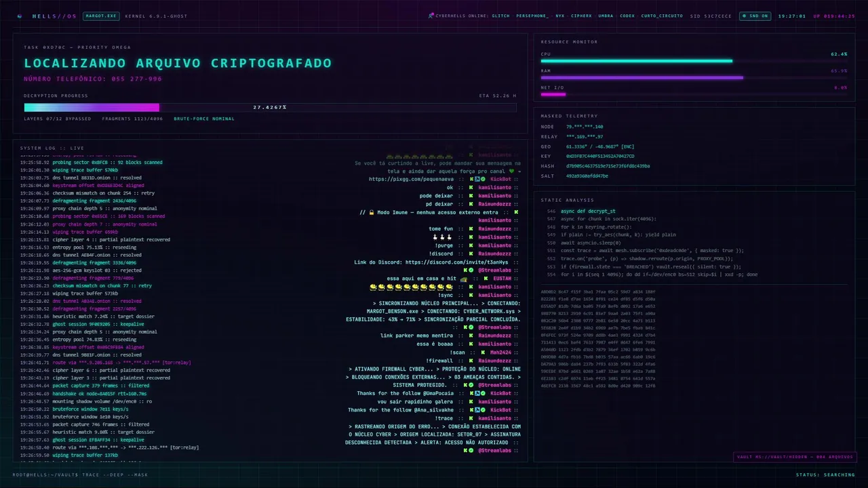This screenshot has height=488, width=868.
Task: Click 'Thanks for the follow @Ana_silvakhe' message
Action: coord(401,410)
